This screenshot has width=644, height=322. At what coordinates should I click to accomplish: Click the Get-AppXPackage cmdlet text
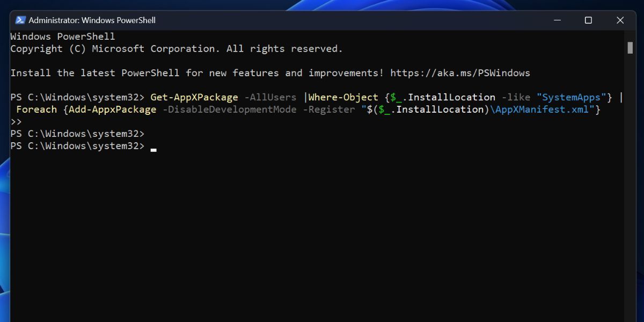point(194,97)
